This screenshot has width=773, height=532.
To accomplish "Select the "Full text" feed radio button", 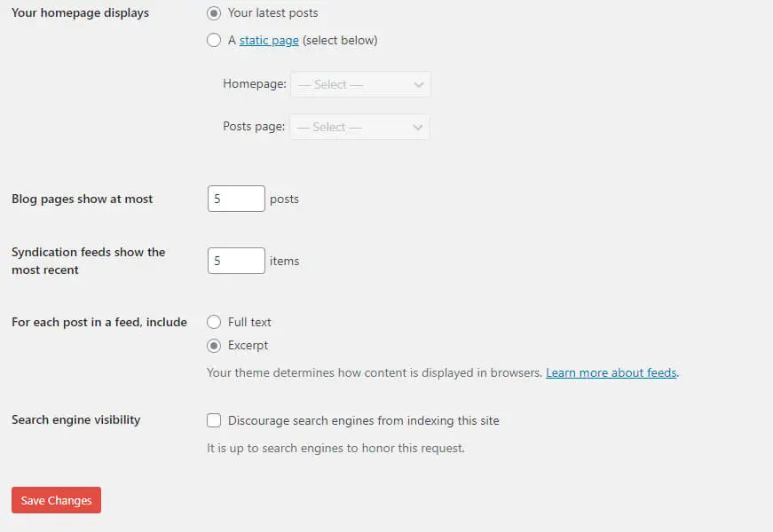I will point(214,322).
